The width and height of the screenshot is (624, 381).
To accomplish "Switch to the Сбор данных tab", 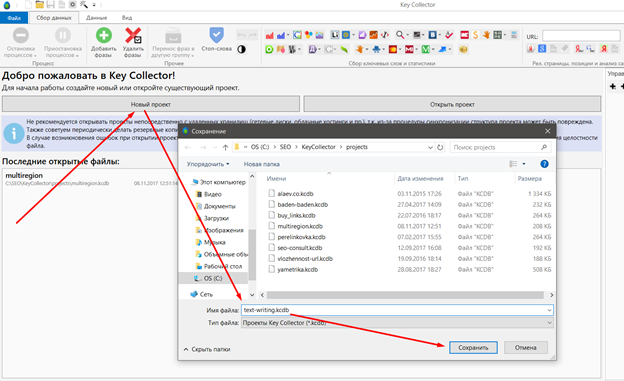I will click(x=54, y=18).
